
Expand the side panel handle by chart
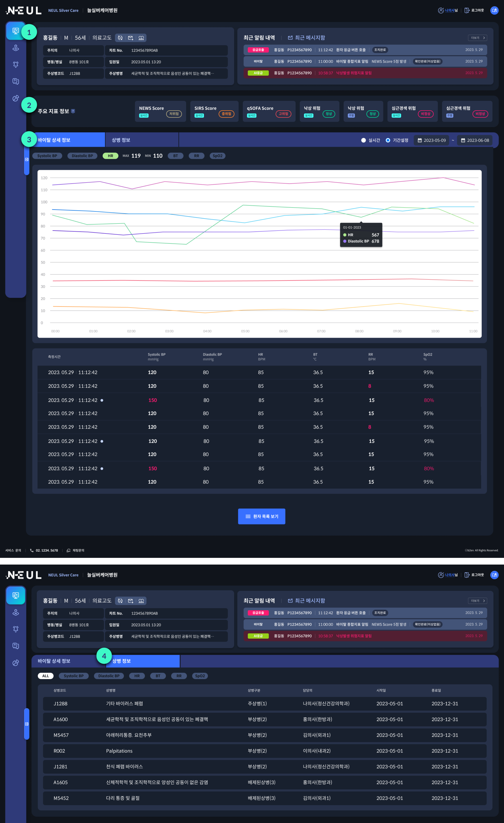(x=27, y=160)
